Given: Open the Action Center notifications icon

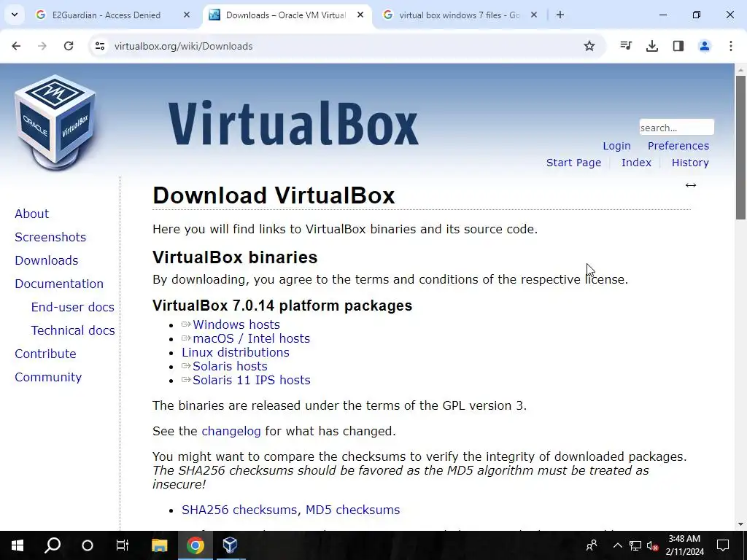Looking at the screenshot, I should [723, 545].
